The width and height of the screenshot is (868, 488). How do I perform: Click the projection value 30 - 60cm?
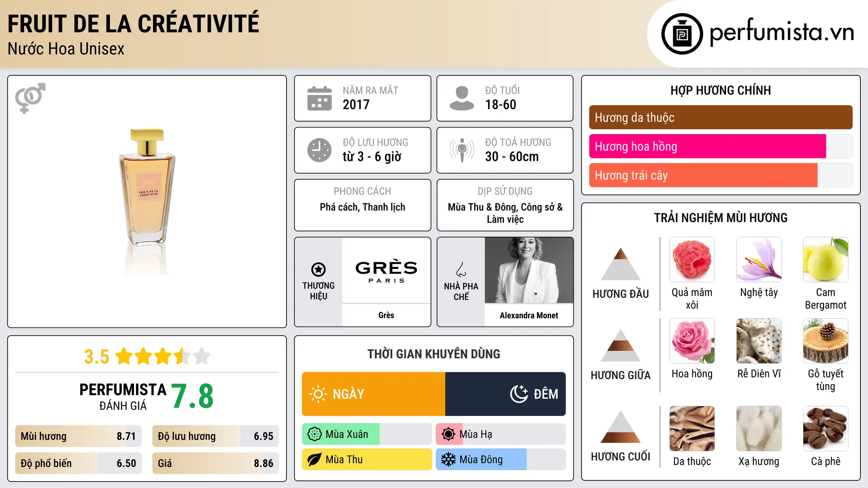coord(512,157)
